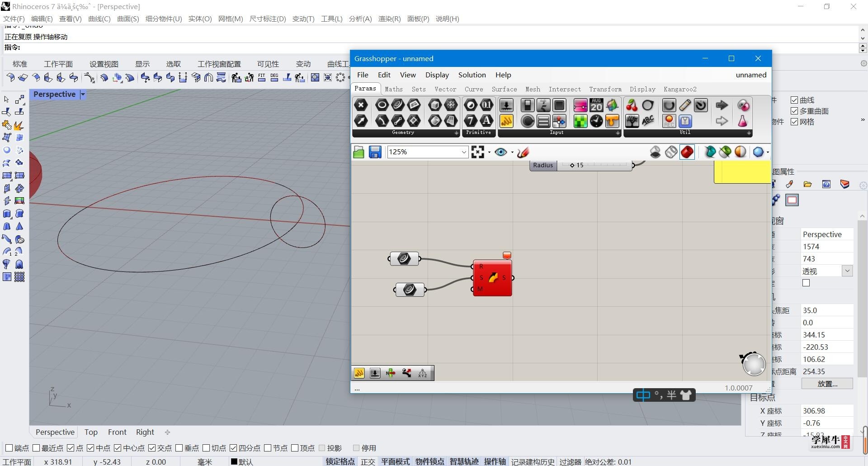Click the 放置... button

(827, 384)
